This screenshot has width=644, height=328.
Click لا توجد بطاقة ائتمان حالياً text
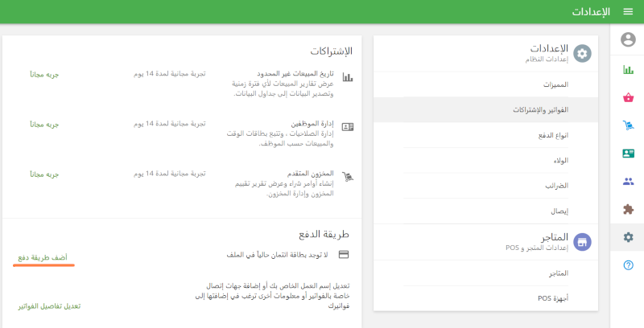277,255
